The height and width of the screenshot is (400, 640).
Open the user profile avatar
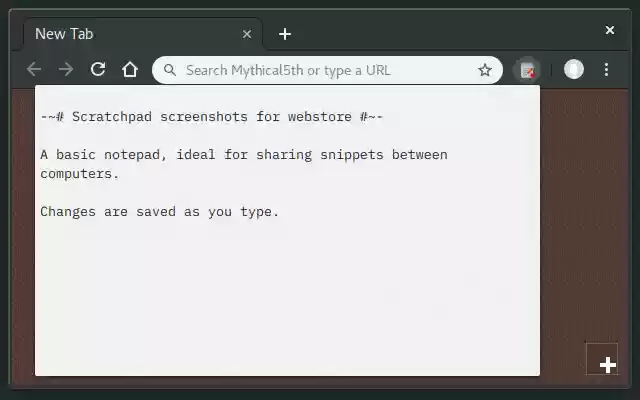[574, 69]
